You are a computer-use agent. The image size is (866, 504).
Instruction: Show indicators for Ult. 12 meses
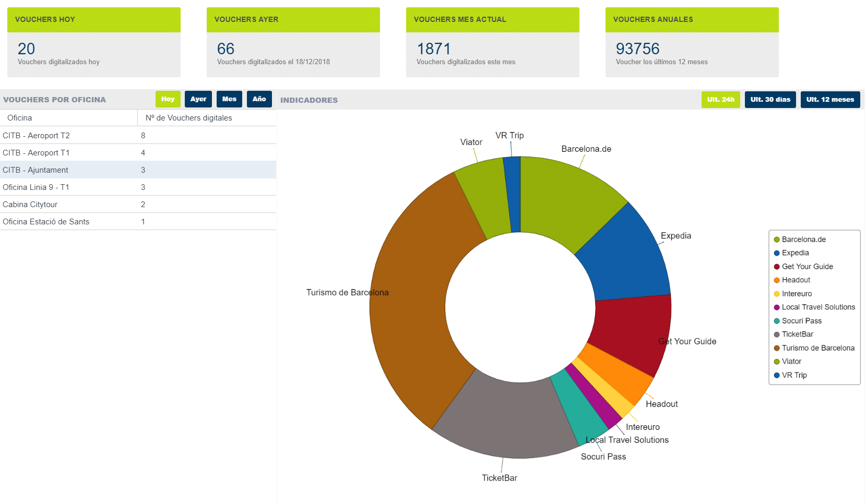click(x=830, y=100)
